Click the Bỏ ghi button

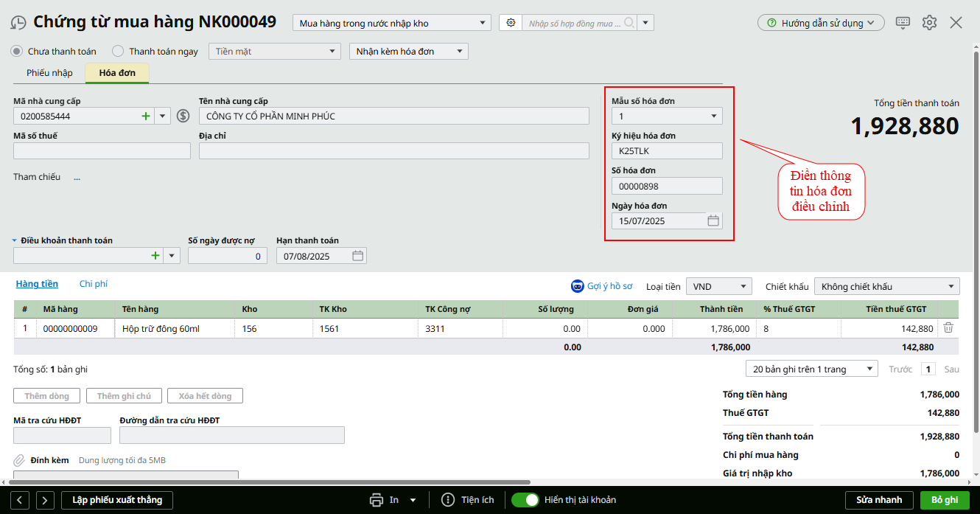[x=944, y=500]
